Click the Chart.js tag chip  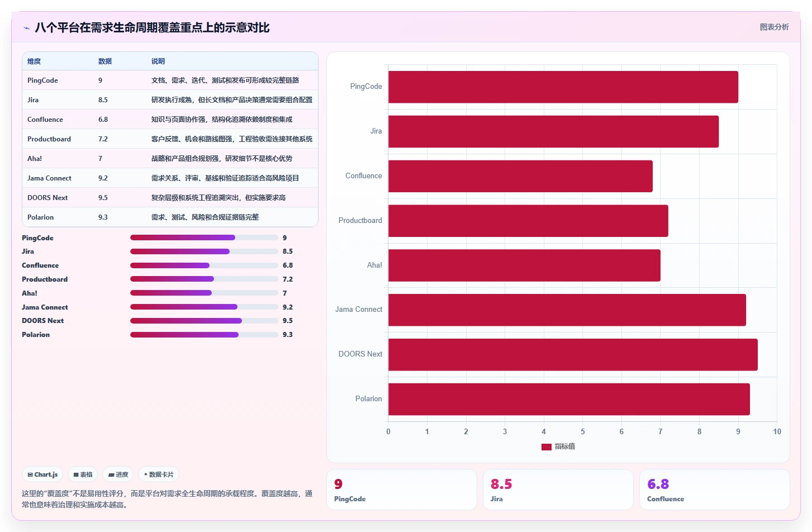click(x=42, y=474)
